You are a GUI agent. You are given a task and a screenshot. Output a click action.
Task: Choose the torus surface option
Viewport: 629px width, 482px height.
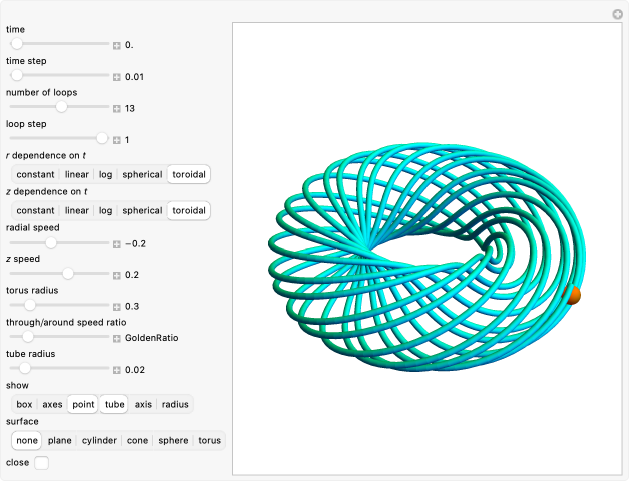(209, 440)
